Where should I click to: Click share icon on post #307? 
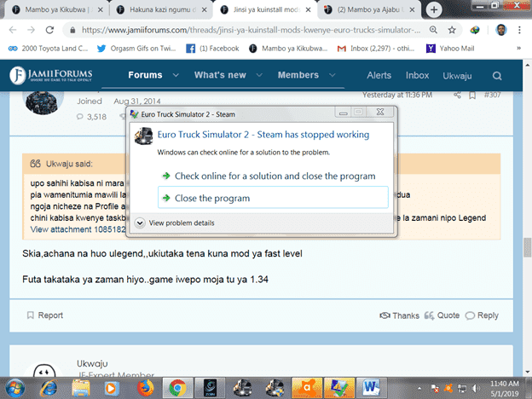457,95
